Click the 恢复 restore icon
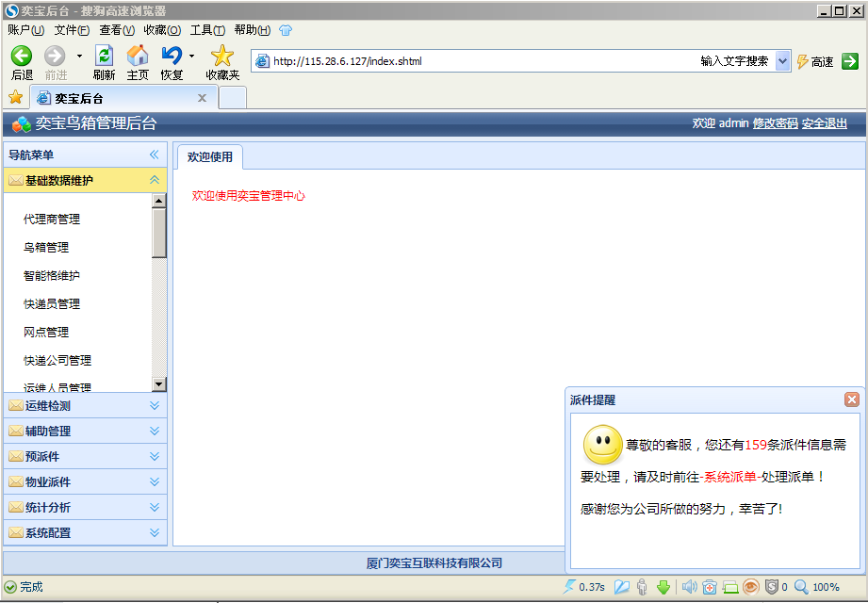The width and height of the screenshot is (868, 603). tap(172, 56)
